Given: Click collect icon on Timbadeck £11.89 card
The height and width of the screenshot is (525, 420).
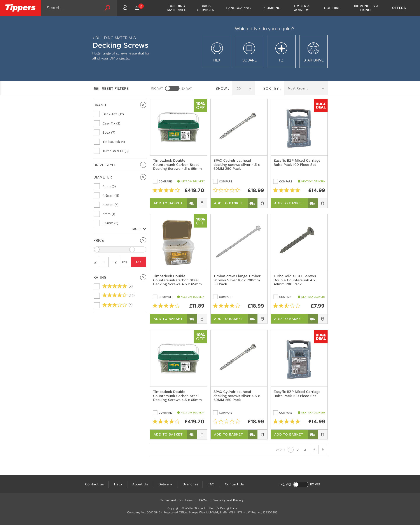Looking at the screenshot, I should coord(202,319).
